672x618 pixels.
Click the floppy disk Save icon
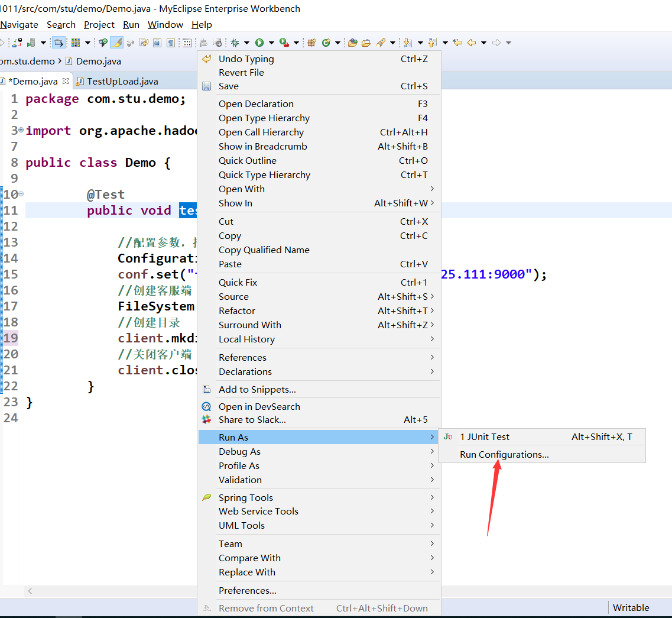click(207, 86)
